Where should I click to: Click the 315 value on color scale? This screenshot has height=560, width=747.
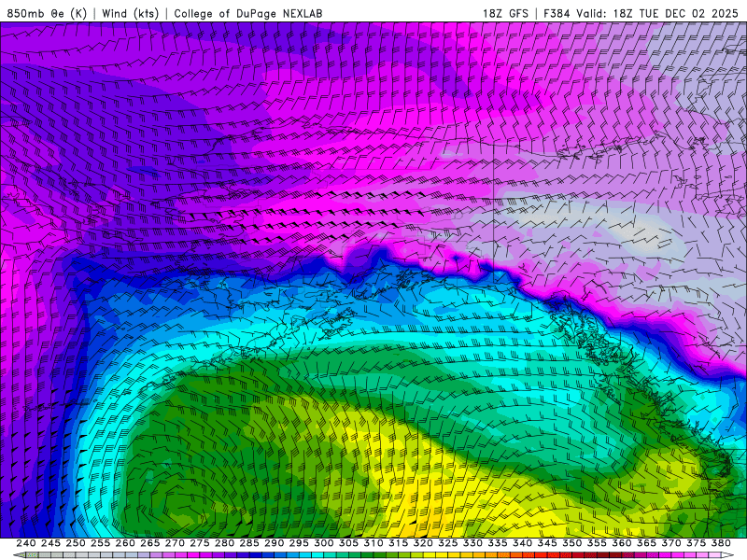pos(399,543)
